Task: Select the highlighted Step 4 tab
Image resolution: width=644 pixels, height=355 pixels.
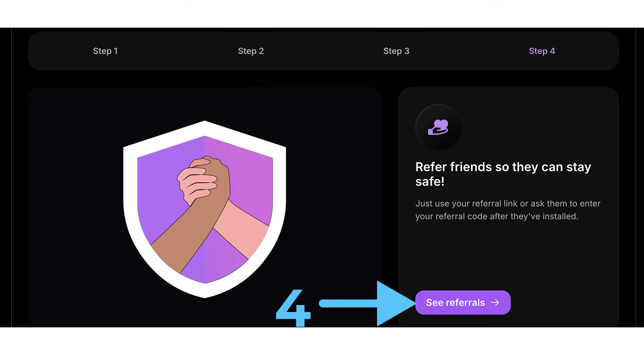Action: pos(542,51)
